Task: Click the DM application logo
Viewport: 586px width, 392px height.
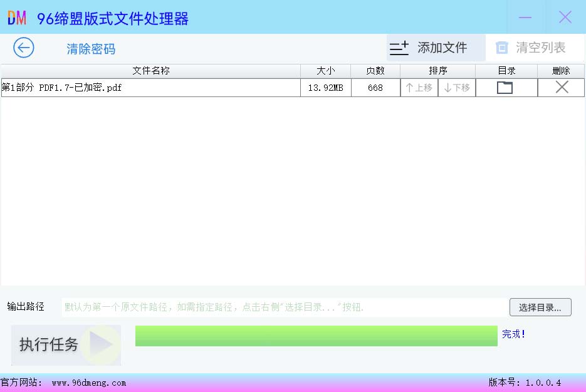Action: point(17,18)
